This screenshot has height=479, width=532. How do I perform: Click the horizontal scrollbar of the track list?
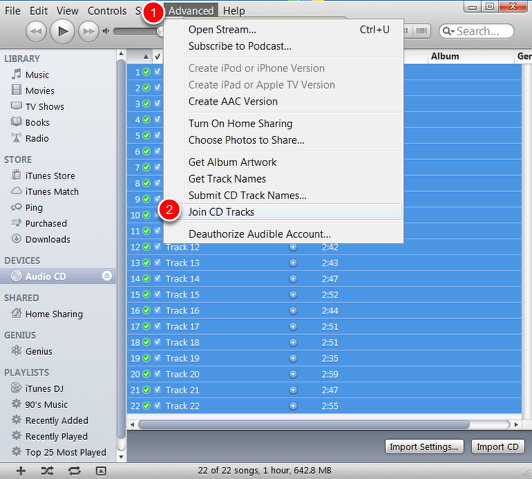(x=304, y=424)
